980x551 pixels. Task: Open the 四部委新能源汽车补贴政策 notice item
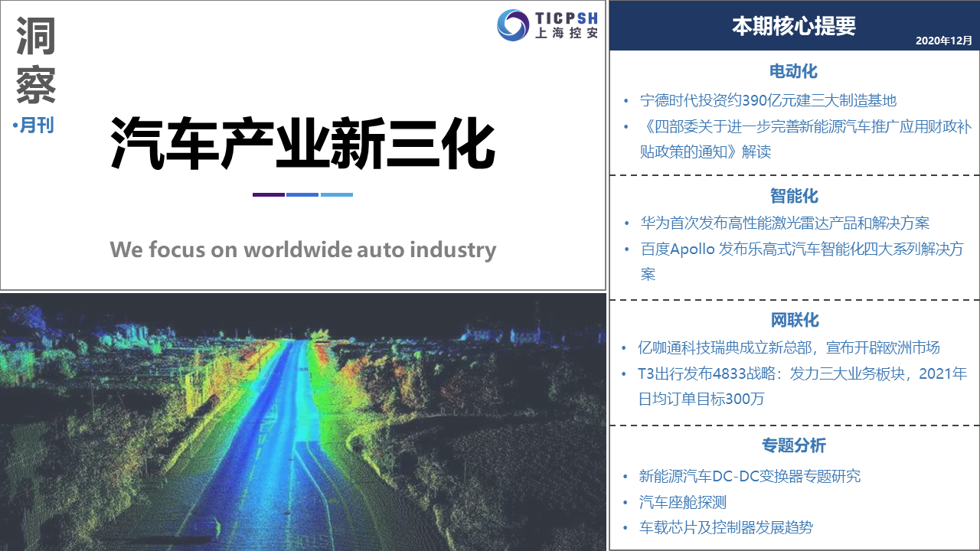pos(804,126)
